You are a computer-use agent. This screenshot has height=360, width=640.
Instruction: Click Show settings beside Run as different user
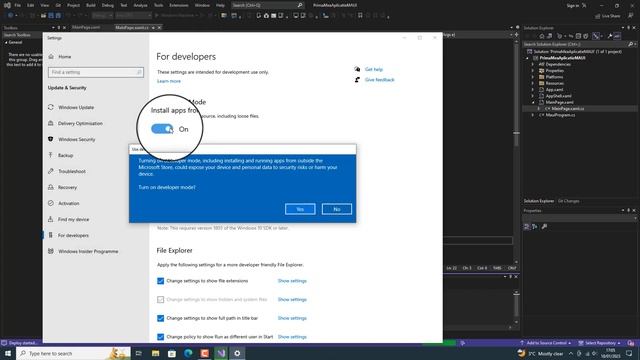click(292, 337)
